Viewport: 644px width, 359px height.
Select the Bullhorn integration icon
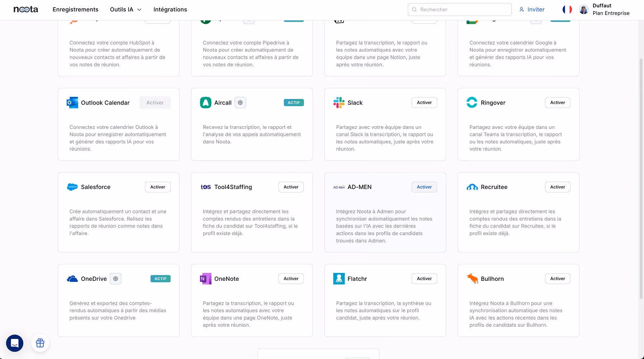472,279
